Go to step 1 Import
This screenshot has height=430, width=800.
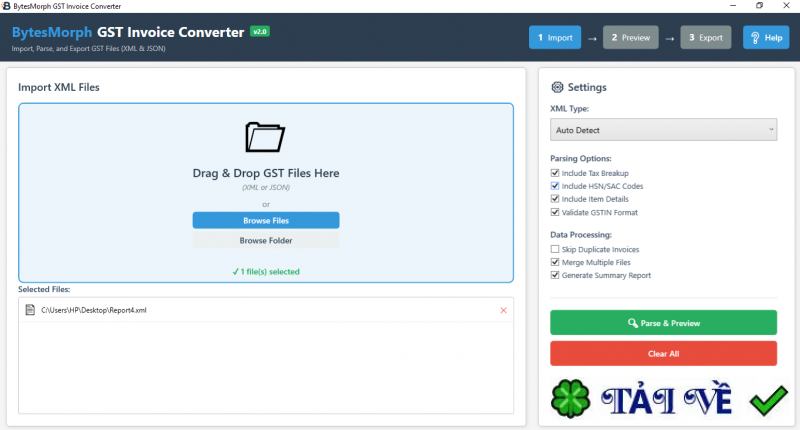tap(555, 37)
